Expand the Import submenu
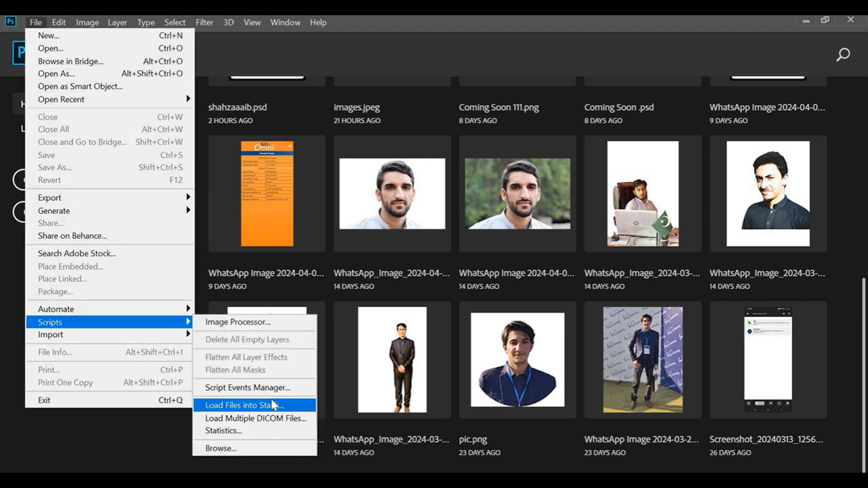 110,335
